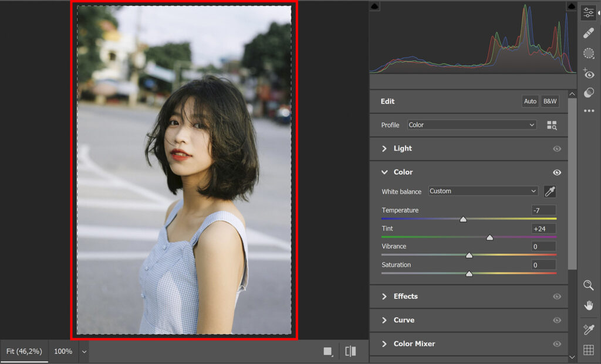This screenshot has height=364, width=601.
Task: Select the Healing bandage tool
Action: [588, 33]
